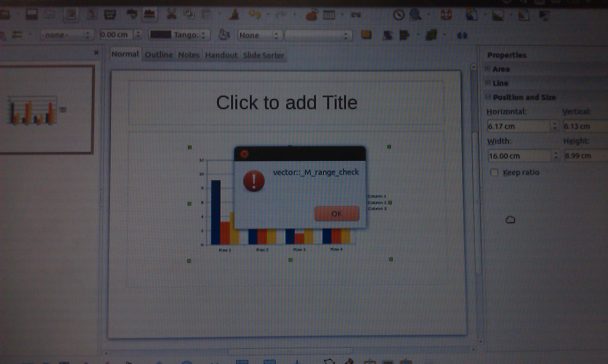Viewport: 608px width, 364px height.
Task: Open the Undo history dropdown arrow
Action: pyautogui.click(x=268, y=14)
